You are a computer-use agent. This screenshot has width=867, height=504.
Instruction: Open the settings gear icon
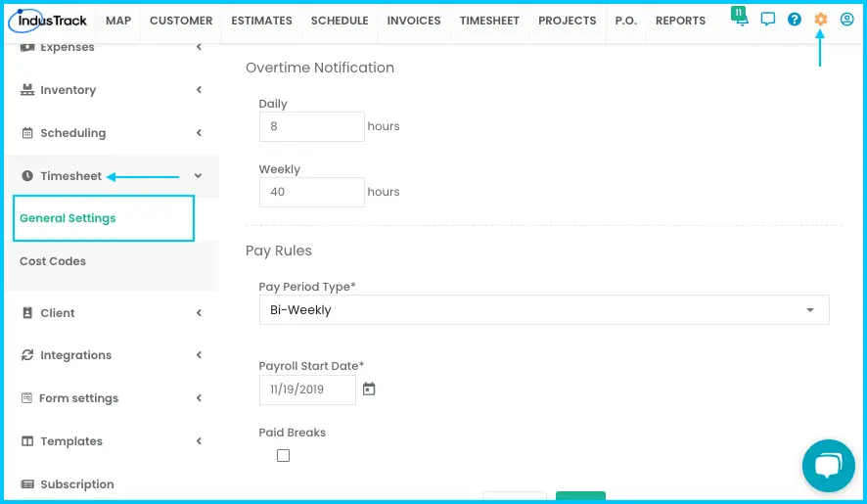[x=821, y=20]
